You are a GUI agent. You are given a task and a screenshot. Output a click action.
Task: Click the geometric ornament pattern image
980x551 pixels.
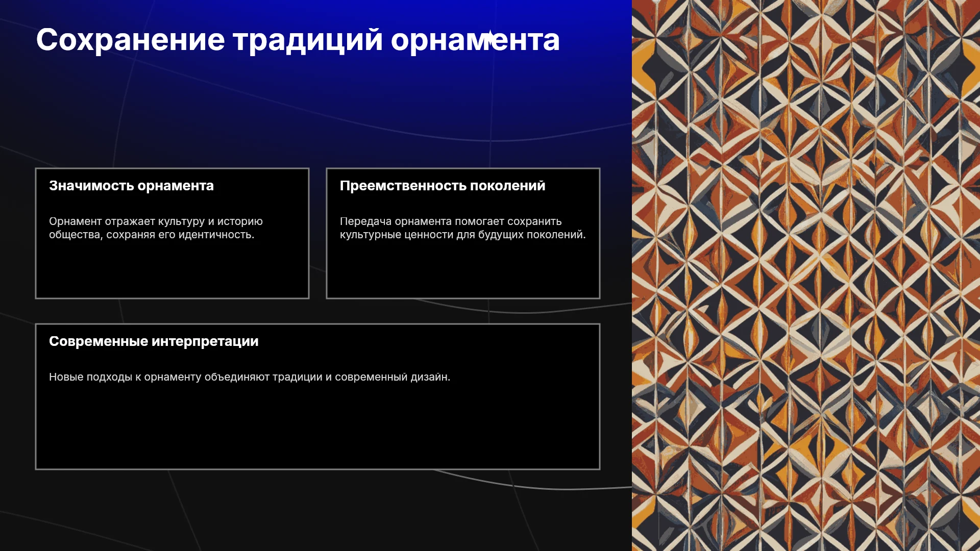click(806, 275)
